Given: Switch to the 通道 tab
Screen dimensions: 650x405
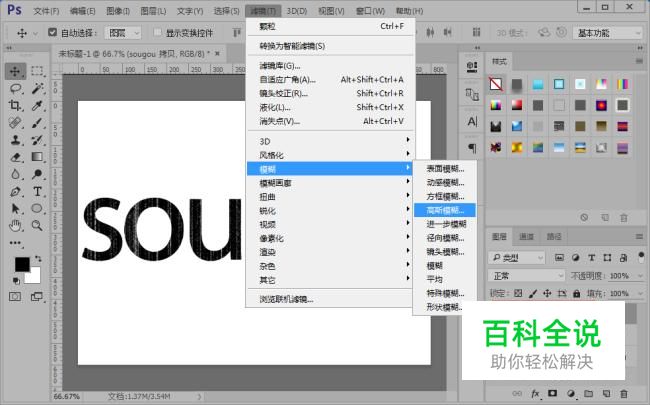Looking at the screenshot, I should (x=526, y=236).
